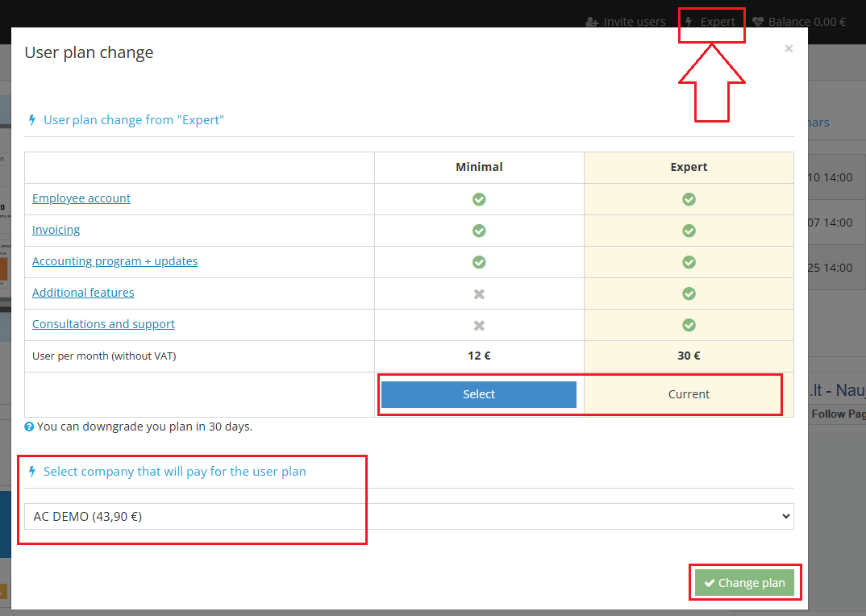866x616 pixels.
Task: Click the person icon beside Invite users
Action: (591, 21)
